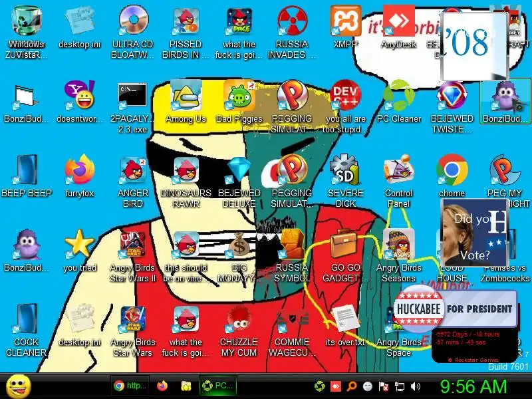Switch to the PC... taskbar button

coord(218,386)
